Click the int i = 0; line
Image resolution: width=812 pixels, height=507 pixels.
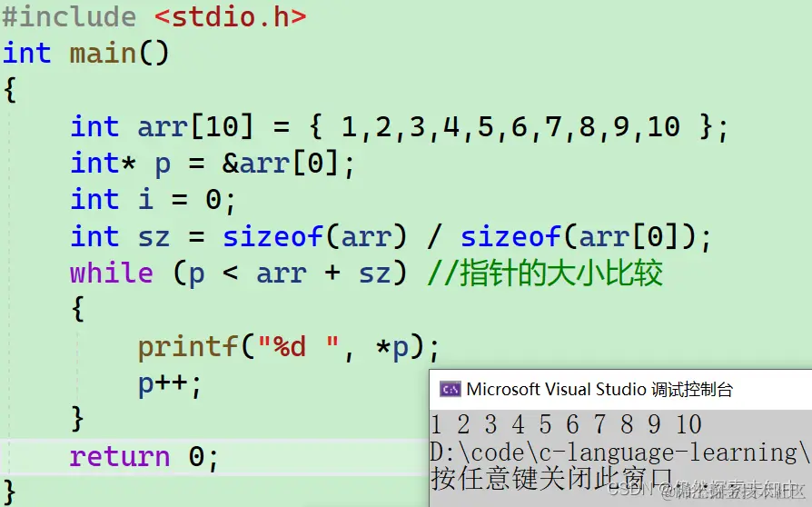pos(153,201)
